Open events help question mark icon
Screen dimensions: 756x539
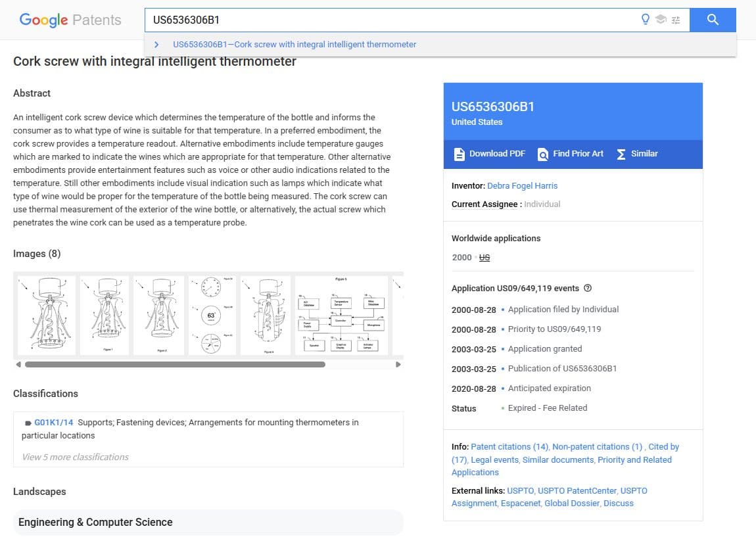click(x=587, y=288)
